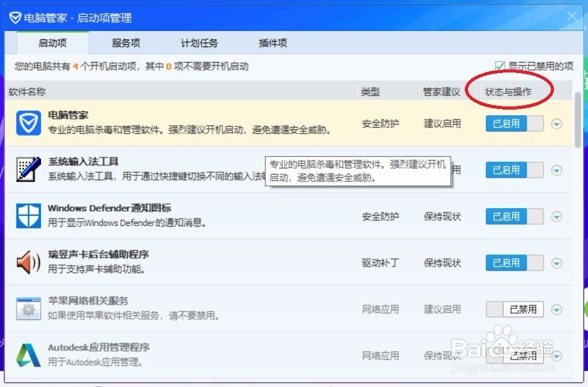Switch to the 服务项 tab
Screen dimensions: 588x387
(126, 43)
